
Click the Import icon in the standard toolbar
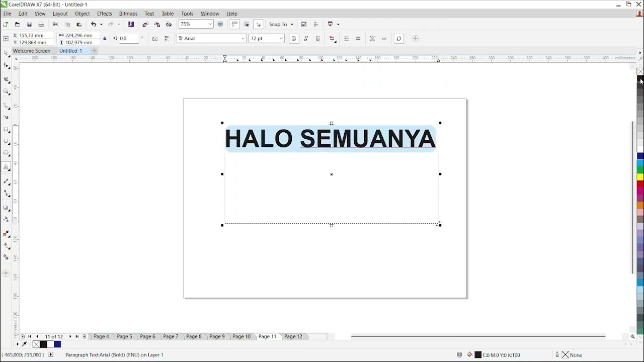145,24
